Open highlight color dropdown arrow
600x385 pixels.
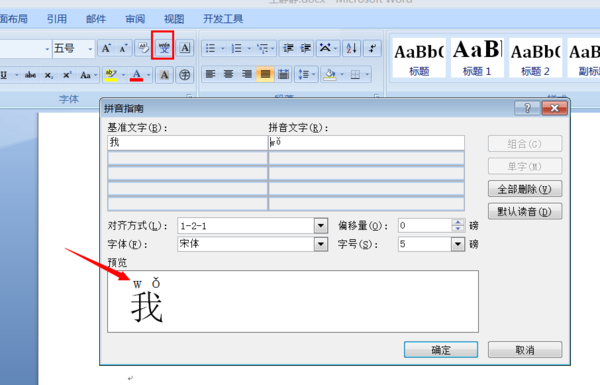[x=123, y=75]
